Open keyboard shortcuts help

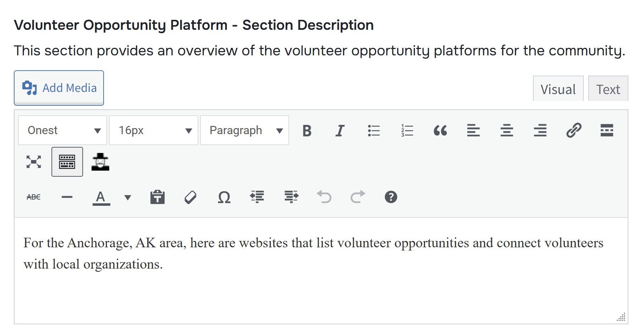pyautogui.click(x=391, y=197)
